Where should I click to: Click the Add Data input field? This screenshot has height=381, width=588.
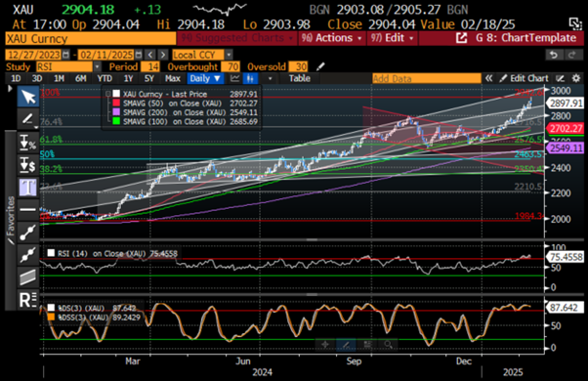(427, 78)
